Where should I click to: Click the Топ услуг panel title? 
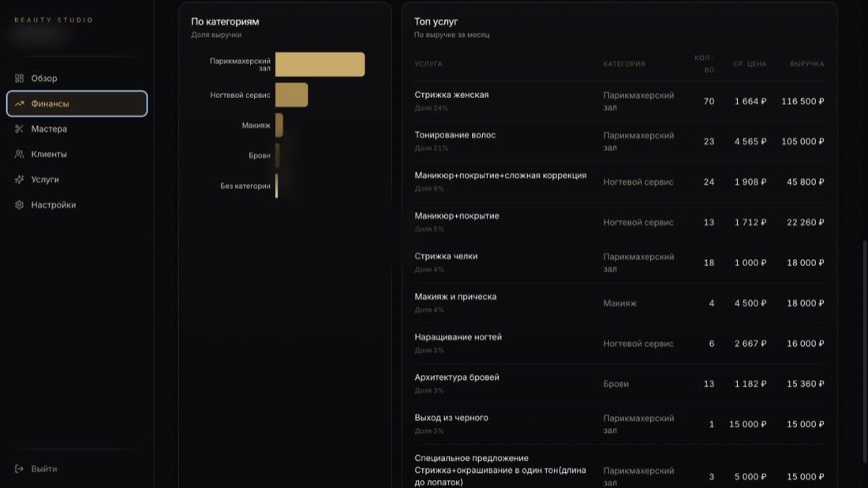point(436,21)
